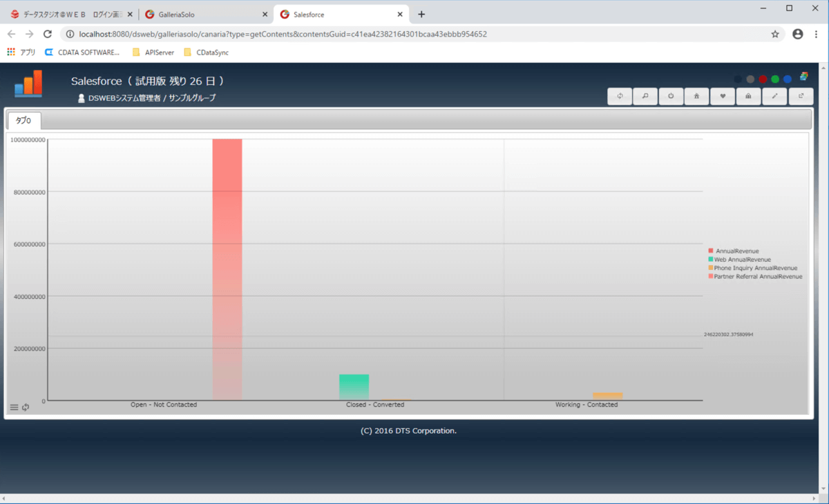Open the CDATA SOFTWARE bookmark
Screen dimensions: 829x504
(82, 52)
